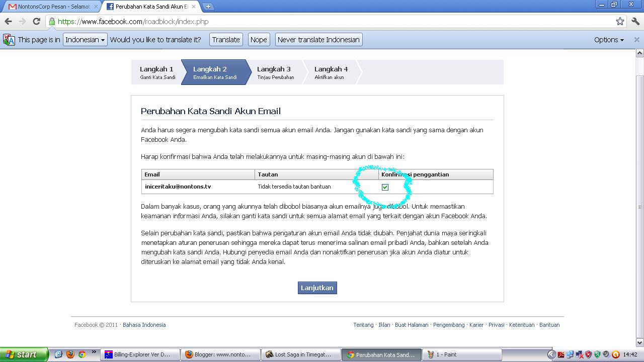Close the NontonsCorp Pesan Gmail tab

[x=96, y=7]
